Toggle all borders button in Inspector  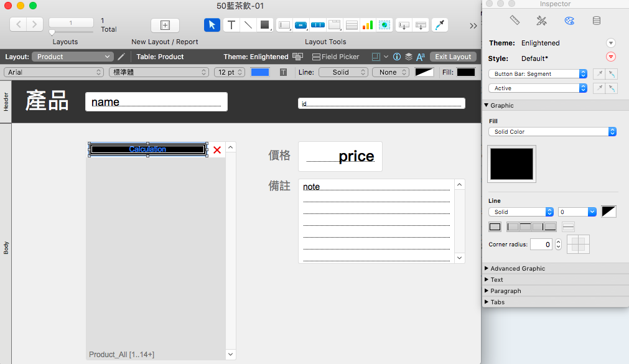(x=495, y=227)
